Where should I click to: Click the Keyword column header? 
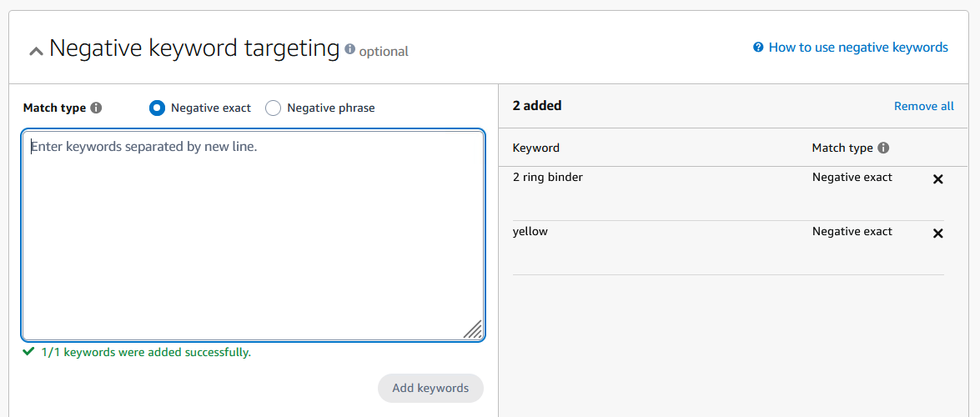point(535,148)
